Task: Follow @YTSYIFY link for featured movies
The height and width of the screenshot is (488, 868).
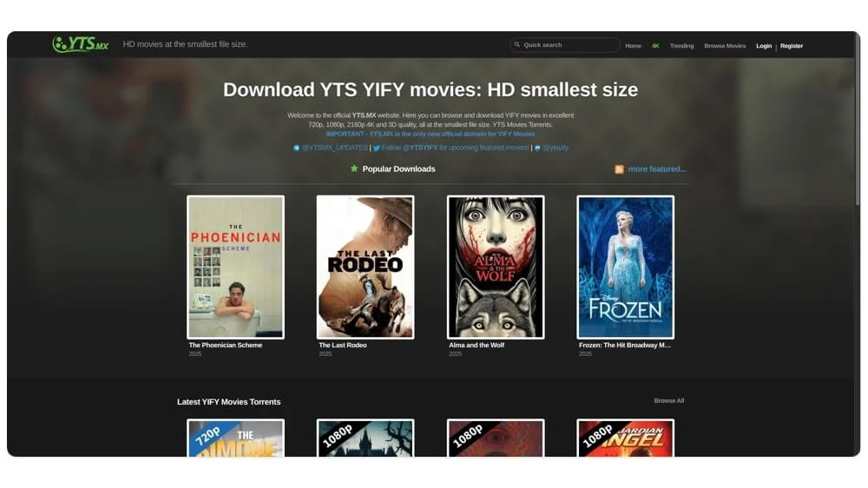Action: [455, 148]
